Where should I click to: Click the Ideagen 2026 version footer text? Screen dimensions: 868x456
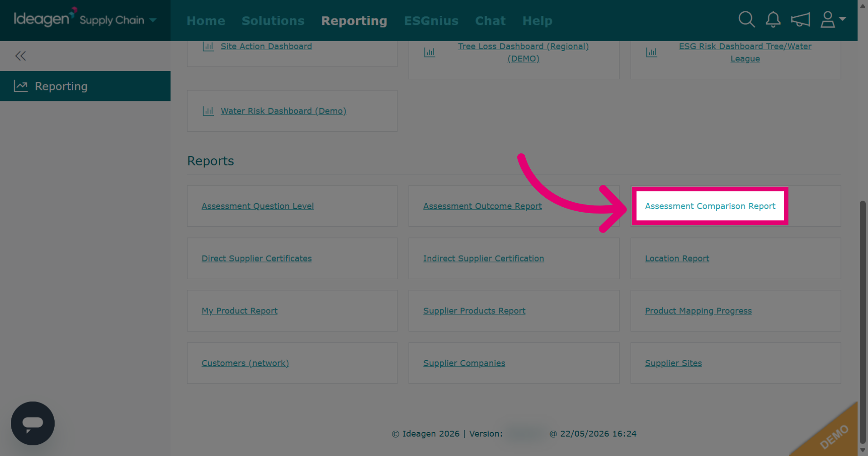pyautogui.click(x=514, y=434)
